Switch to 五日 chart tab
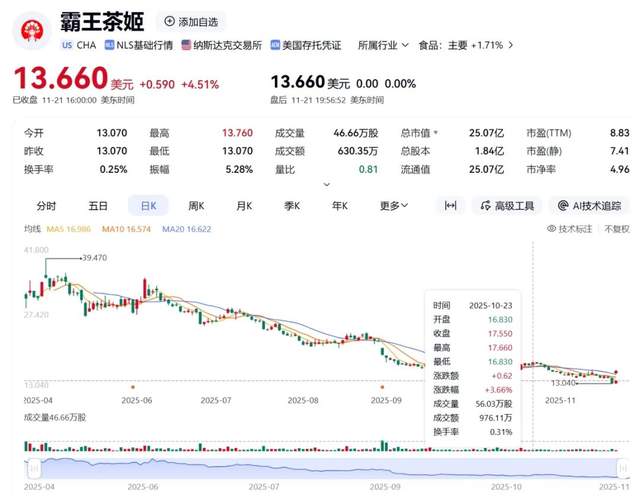The height and width of the screenshot is (500, 640). (x=98, y=206)
